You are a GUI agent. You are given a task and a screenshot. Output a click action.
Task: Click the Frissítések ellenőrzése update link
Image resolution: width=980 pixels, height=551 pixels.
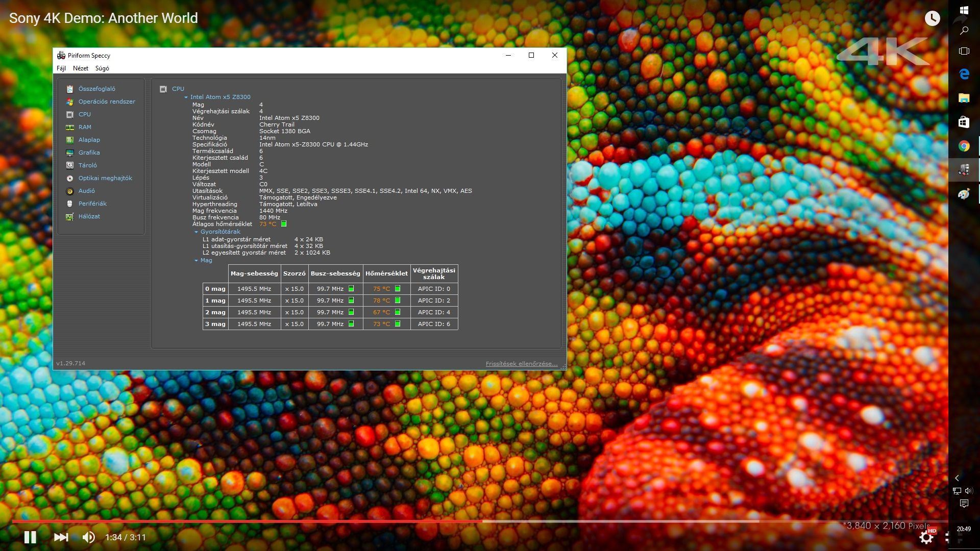tap(521, 364)
